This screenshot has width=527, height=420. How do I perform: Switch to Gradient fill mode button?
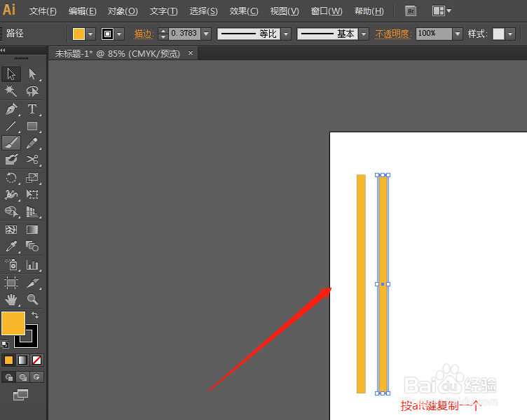click(22, 360)
